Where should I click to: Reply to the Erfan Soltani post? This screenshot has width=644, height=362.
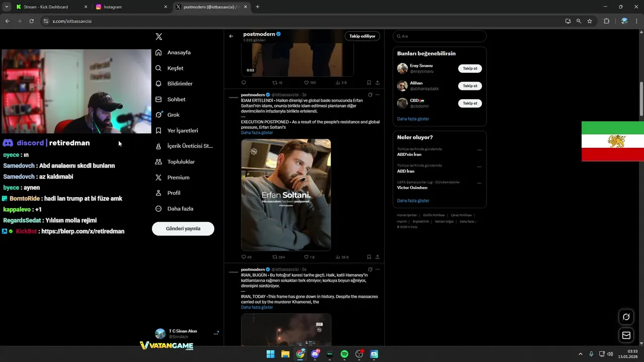244,257
